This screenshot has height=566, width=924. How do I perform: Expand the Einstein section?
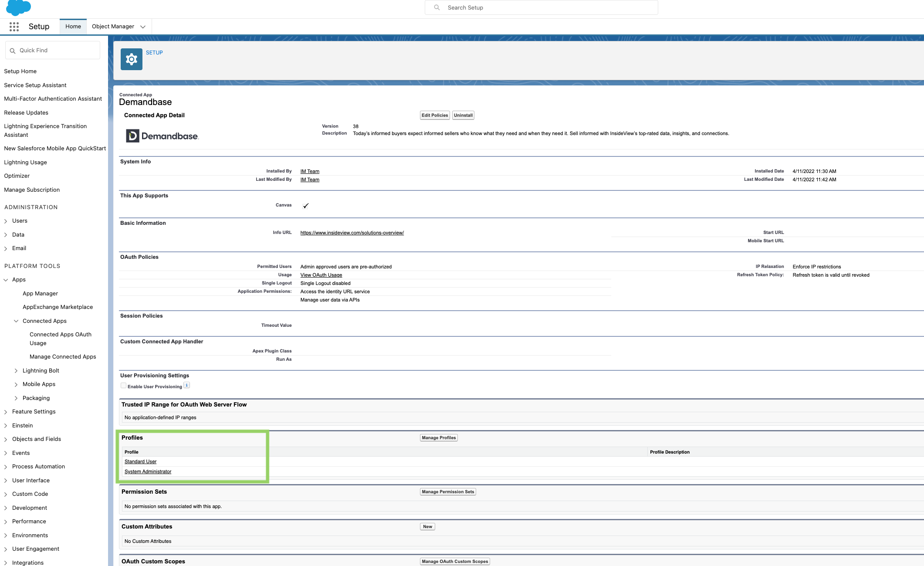coord(6,426)
